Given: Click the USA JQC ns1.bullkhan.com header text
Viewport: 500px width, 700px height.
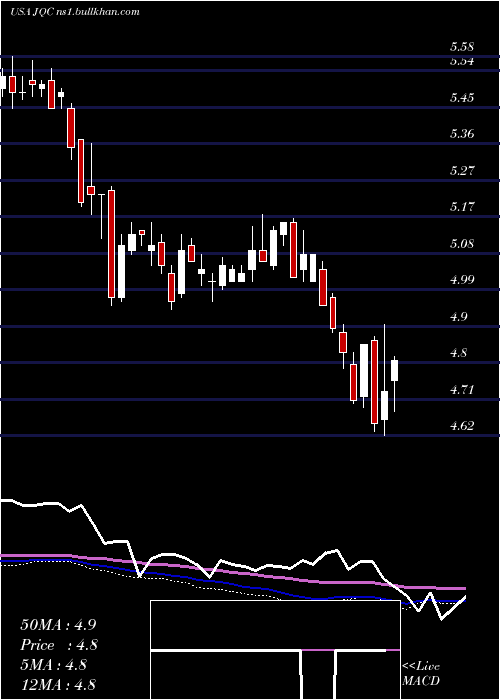Looking at the screenshot, I should 75,12.
